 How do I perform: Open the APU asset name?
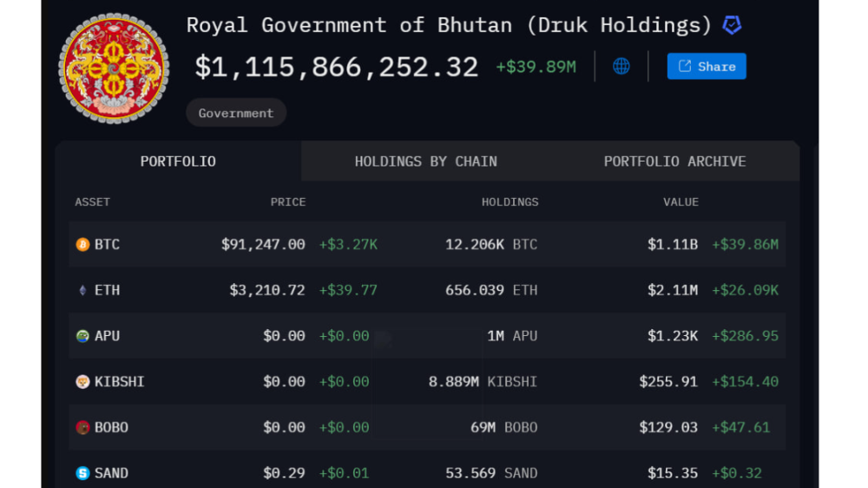[x=107, y=336]
